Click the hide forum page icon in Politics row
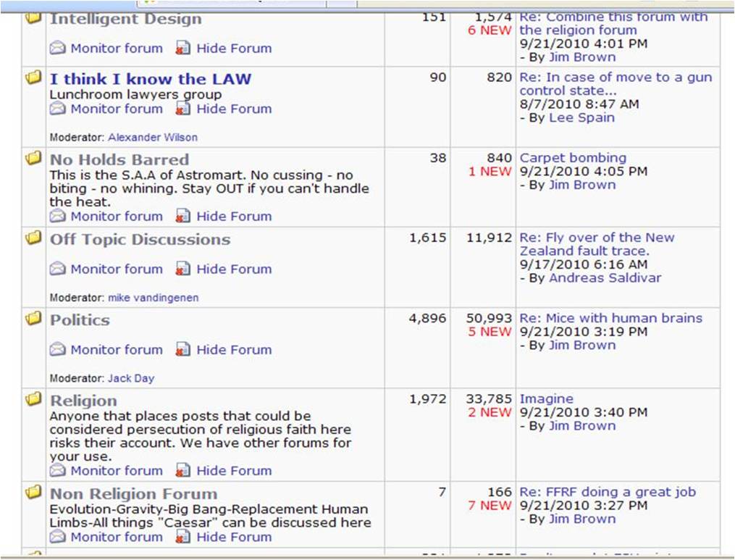 182,349
